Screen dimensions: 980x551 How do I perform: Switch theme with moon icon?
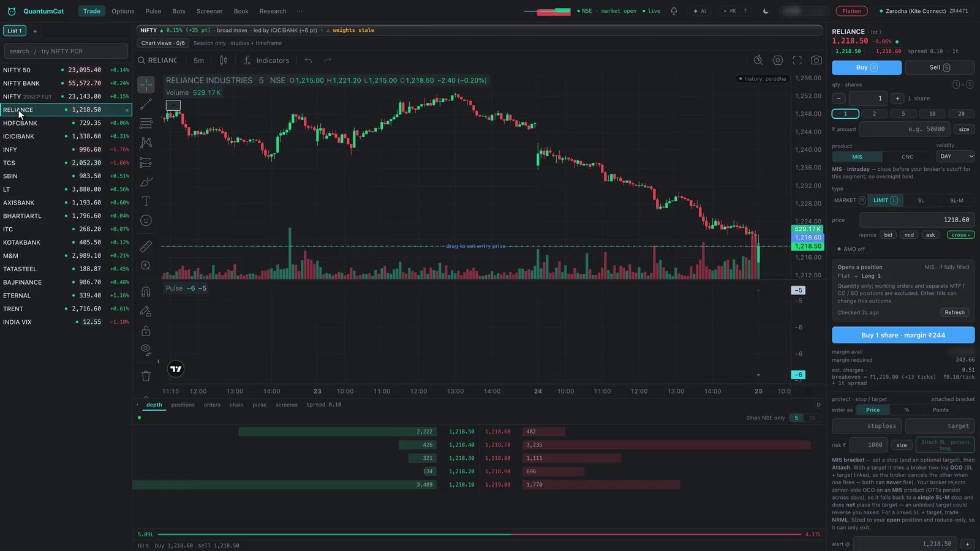[x=766, y=11]
